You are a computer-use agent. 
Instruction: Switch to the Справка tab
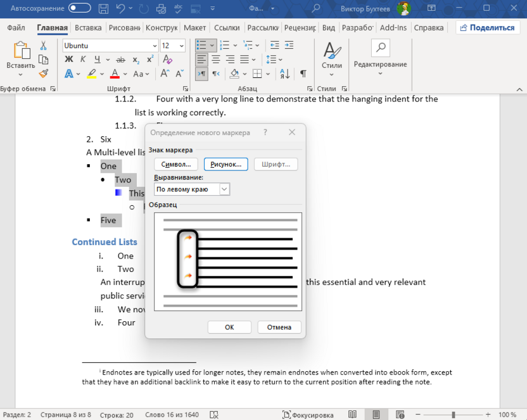pos(429,28)
